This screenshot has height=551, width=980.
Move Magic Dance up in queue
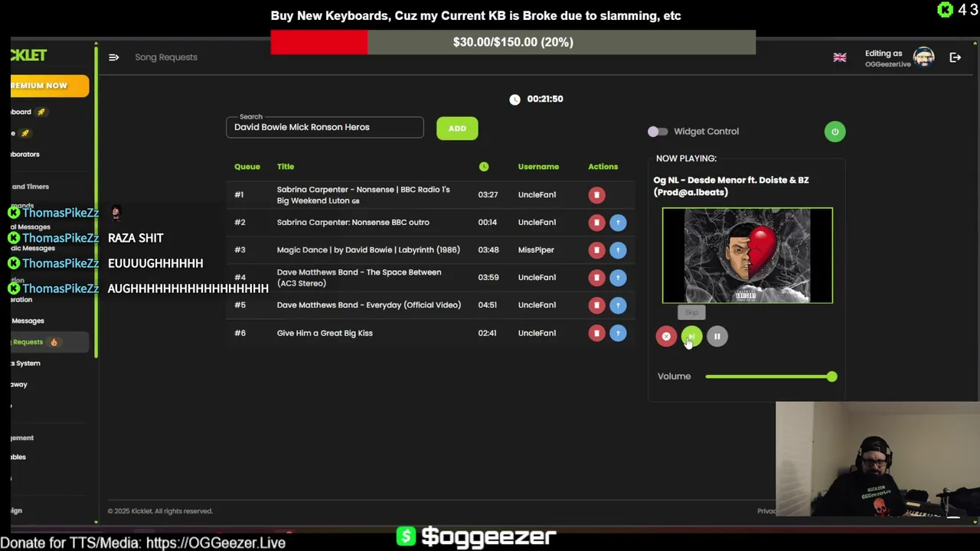[618, 250]
